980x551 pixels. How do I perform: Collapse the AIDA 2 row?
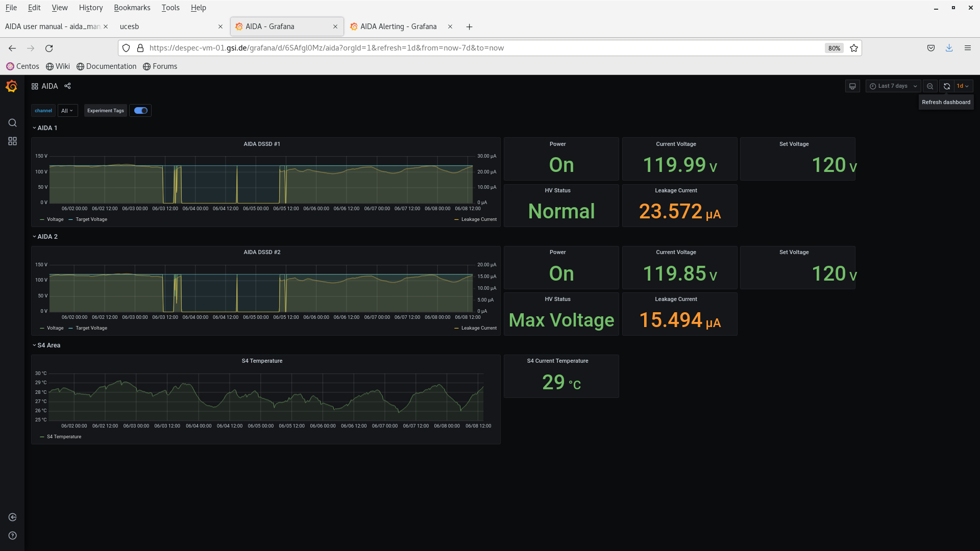tap(47, 237)
